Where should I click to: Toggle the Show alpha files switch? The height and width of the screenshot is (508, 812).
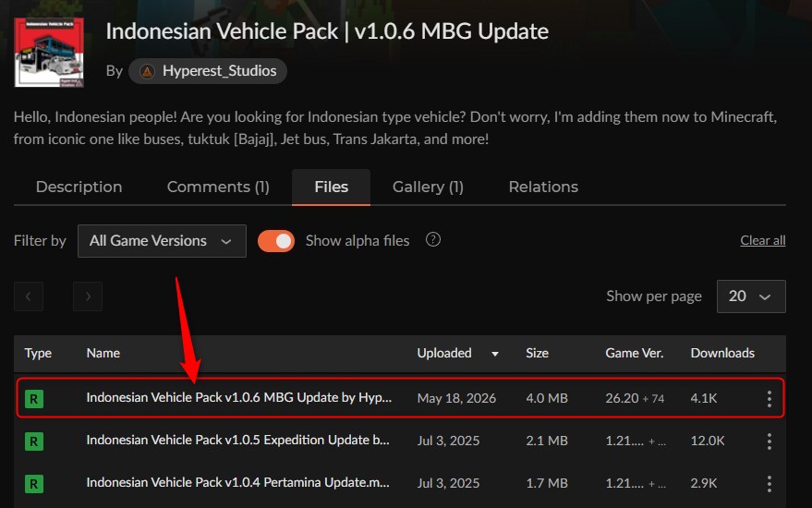[x=276, y=241]
